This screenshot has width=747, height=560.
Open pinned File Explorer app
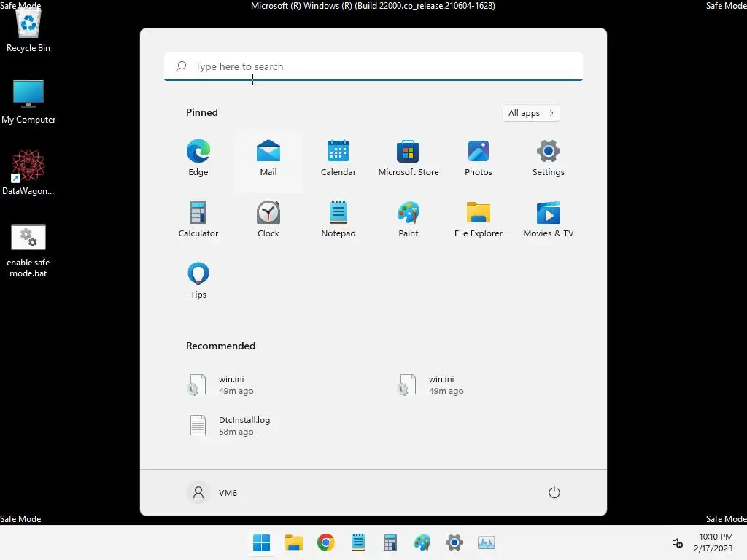[479, 219]
